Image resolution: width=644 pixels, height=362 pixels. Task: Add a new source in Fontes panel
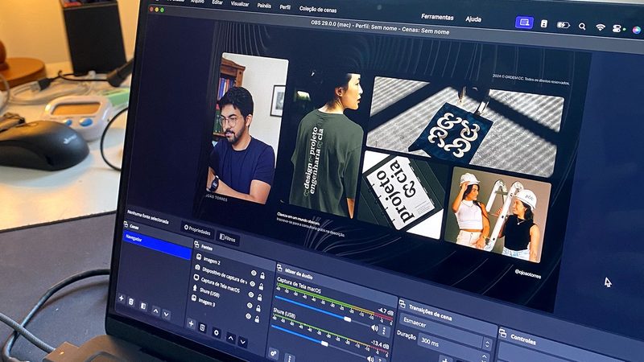point(191,323)
